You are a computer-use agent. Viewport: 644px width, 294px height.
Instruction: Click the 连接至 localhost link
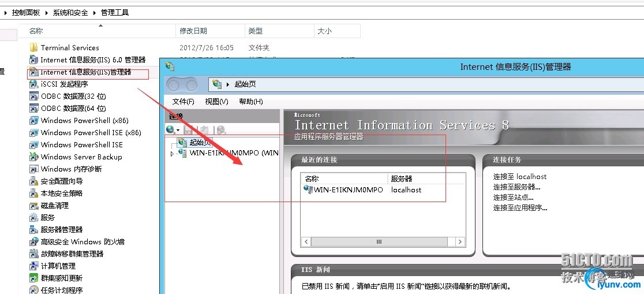pos(520,176)
